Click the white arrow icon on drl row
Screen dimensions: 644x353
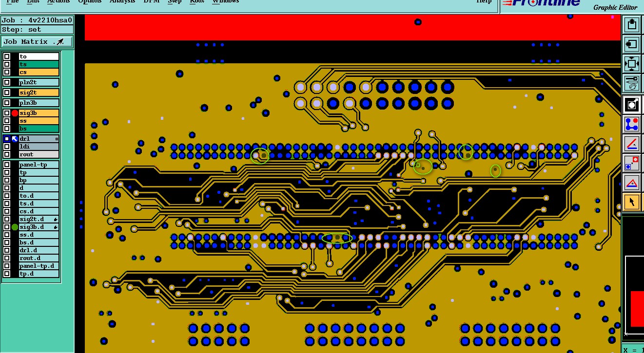pos(15,139)
